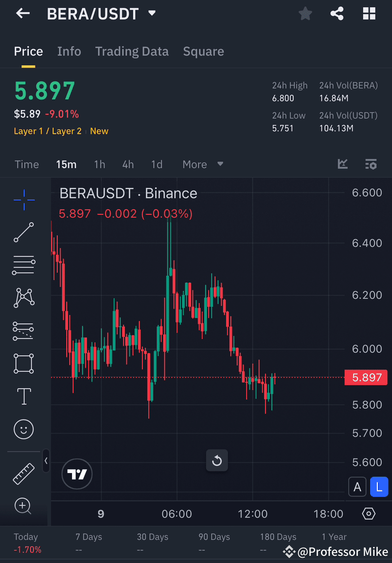Viewport: 392px width, 563px height.
Task: Toggle auto scale with the A button
Action: tap(357, 487)
